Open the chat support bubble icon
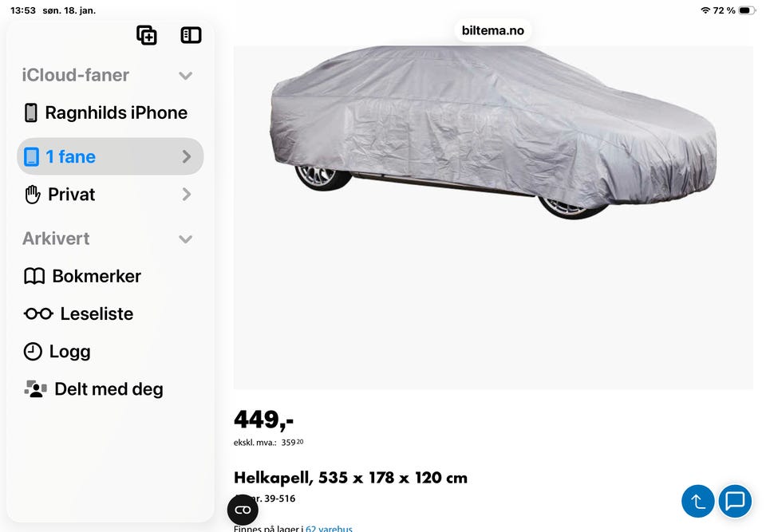This screenshot has height=532, width=766. click(735, 501)
